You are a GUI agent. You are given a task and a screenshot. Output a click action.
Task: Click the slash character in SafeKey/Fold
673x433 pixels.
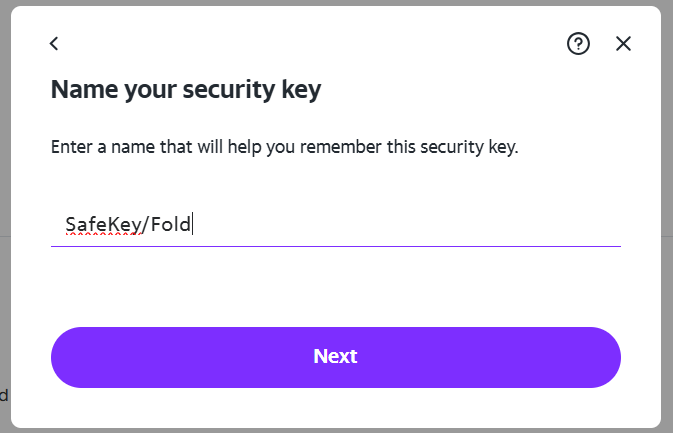(145, 224)
